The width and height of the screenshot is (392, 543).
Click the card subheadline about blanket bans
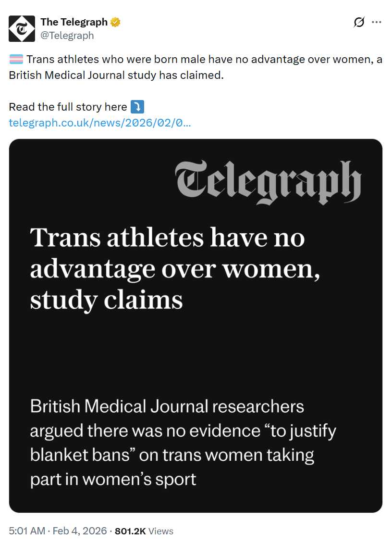(x=183, y=442)
